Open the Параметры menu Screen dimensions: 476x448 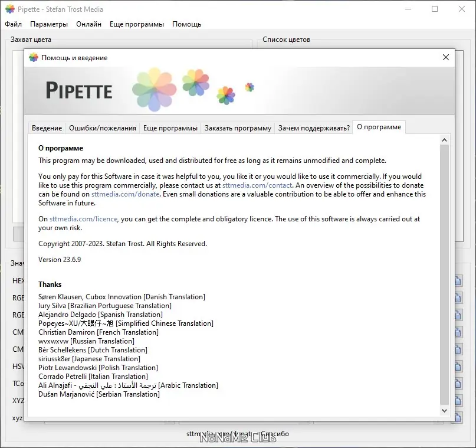[x=49, y=24]
